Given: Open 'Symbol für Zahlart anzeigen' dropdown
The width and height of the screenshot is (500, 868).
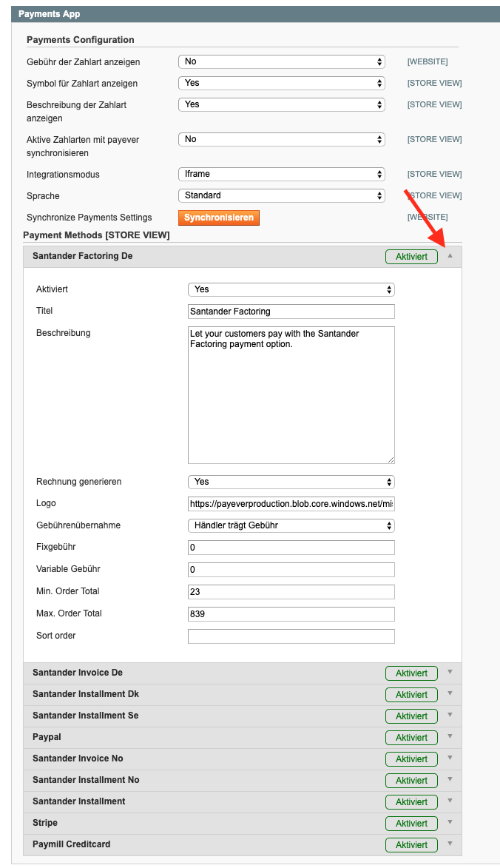Looking at the screenshot, I should 282,83.
